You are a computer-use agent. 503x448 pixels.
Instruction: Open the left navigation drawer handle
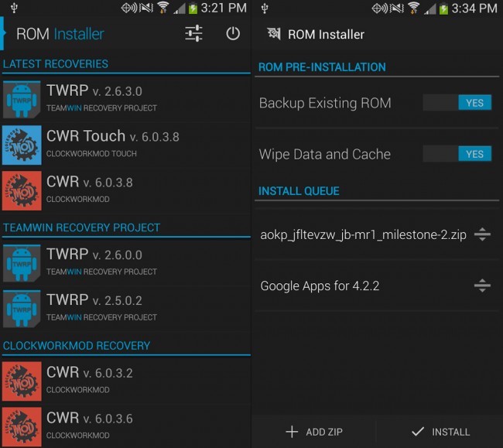click(2, 33)
